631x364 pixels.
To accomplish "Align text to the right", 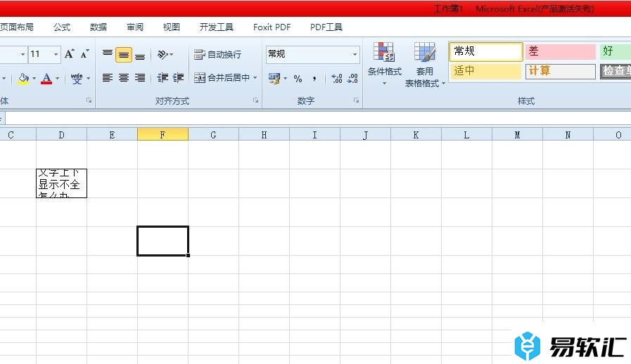I will (x=140, y=77).
